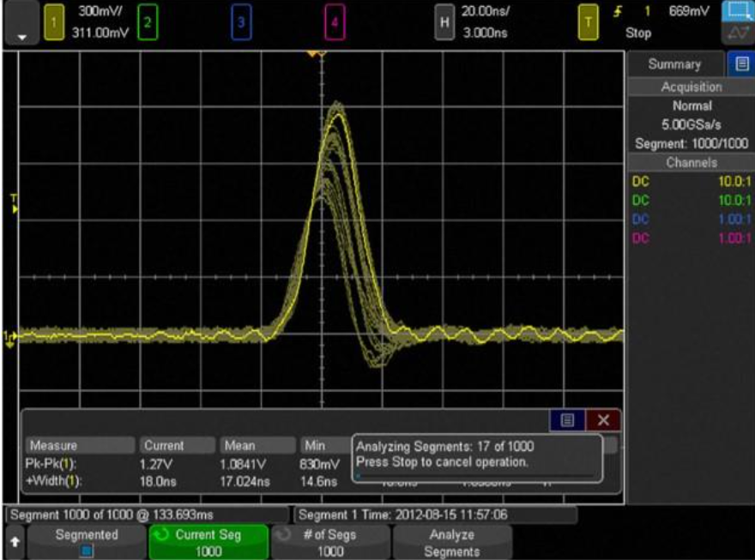Click the Measure column header
The width and height of the screenshot is (755, 560).
pyautogui.click(x=80, y=445)
